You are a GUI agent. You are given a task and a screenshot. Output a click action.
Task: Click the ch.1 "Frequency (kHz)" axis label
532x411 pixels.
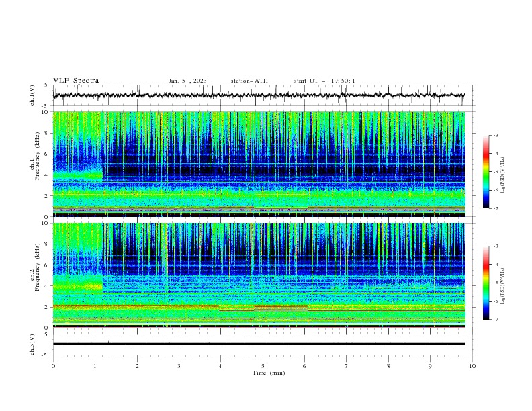pyautogui.click(x=38, y=156)
